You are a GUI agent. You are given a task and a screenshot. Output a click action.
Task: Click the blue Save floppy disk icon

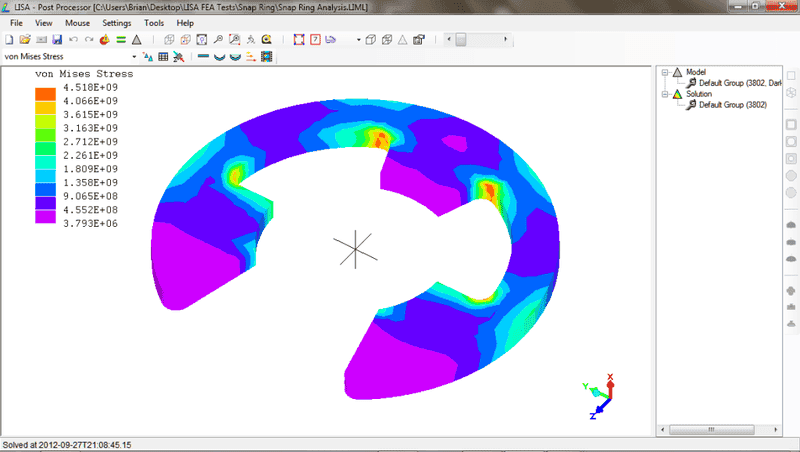click(x=57, y=40)
